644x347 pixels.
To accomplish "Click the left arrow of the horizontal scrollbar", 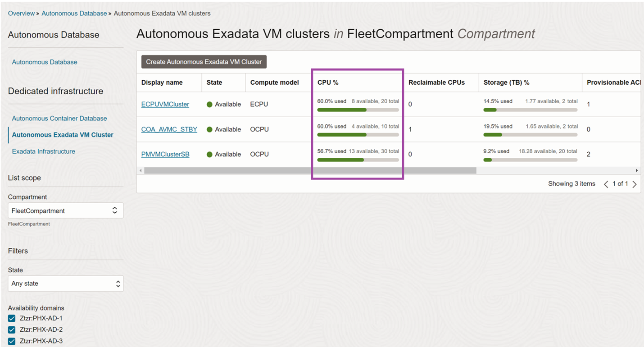I will tap(140, 170).
